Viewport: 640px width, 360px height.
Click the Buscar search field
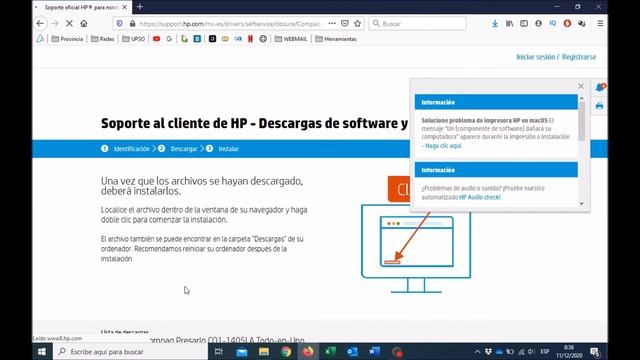[417, 24]
